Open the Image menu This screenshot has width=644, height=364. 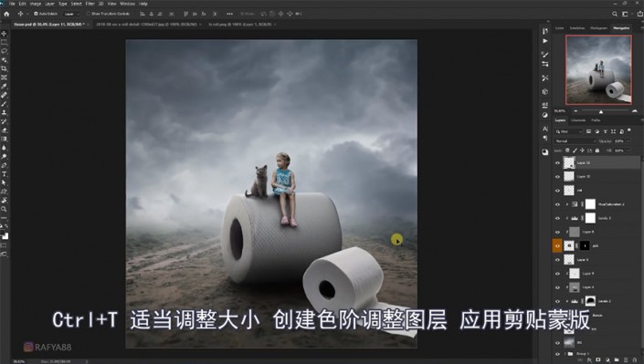click(36, 4)
